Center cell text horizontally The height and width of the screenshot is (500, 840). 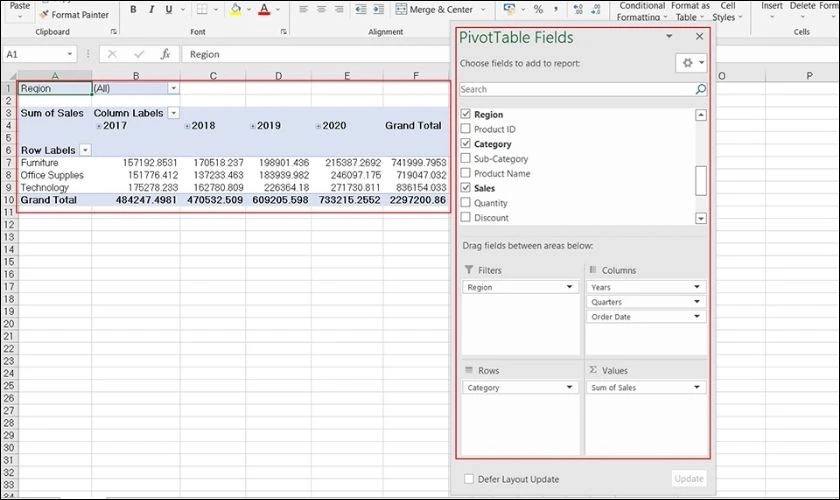[x=321, y=9]
